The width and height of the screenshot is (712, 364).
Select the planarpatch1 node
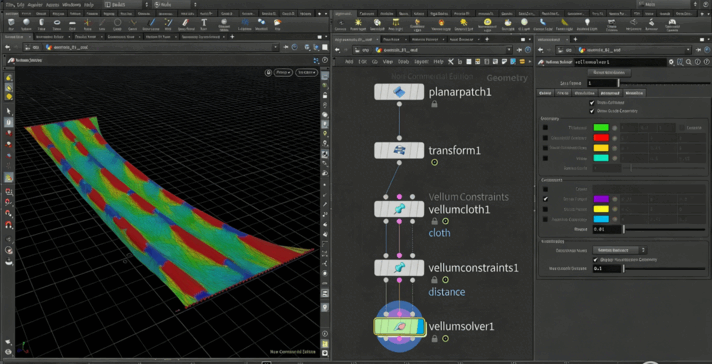(x=399, y=92)
